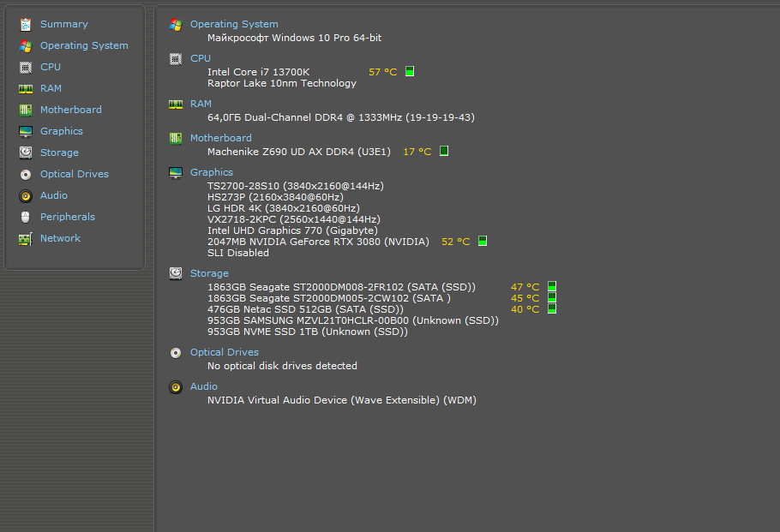The width and height of the screenshot is (780, 532).
Task: Click the CPU heading link in summary
Action: 201,58
